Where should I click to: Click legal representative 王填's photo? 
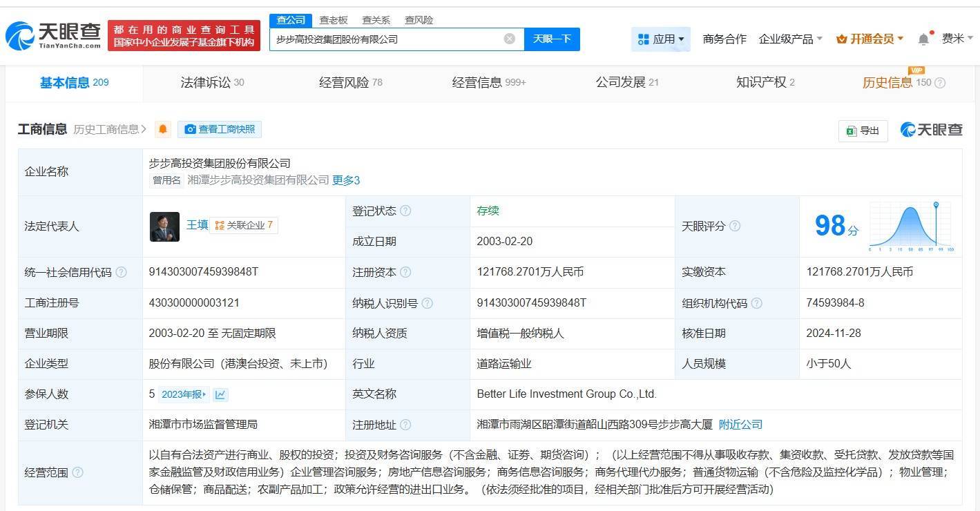coord(164,226)
